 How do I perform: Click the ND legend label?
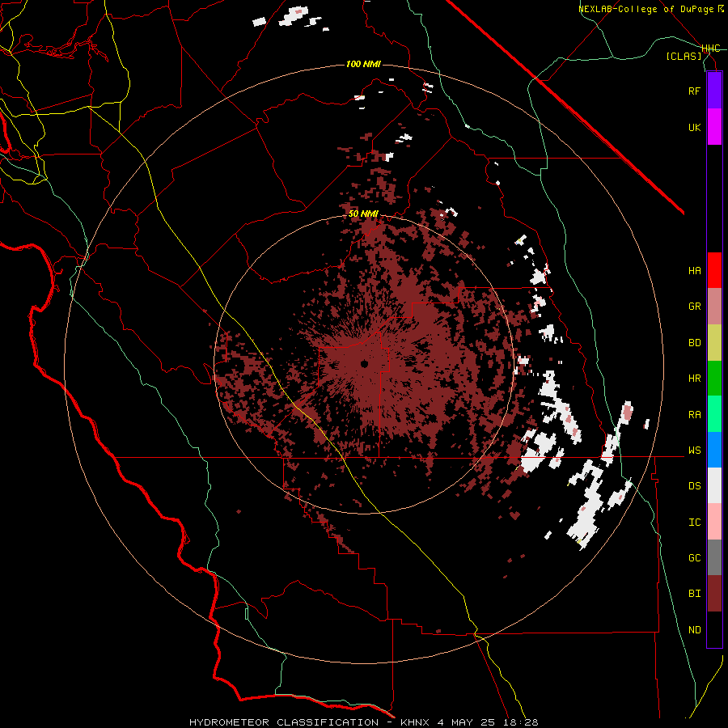click(694, 630)
